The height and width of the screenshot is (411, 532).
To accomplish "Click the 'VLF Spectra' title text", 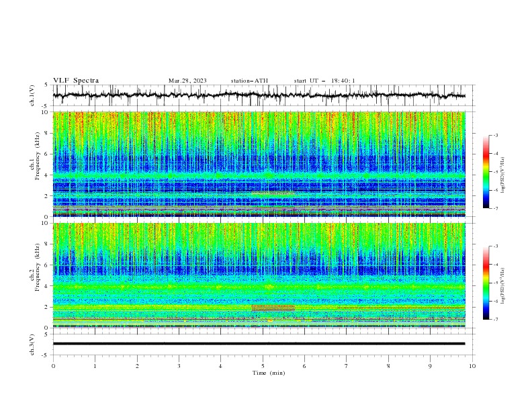I will click(x=76, y=81).
